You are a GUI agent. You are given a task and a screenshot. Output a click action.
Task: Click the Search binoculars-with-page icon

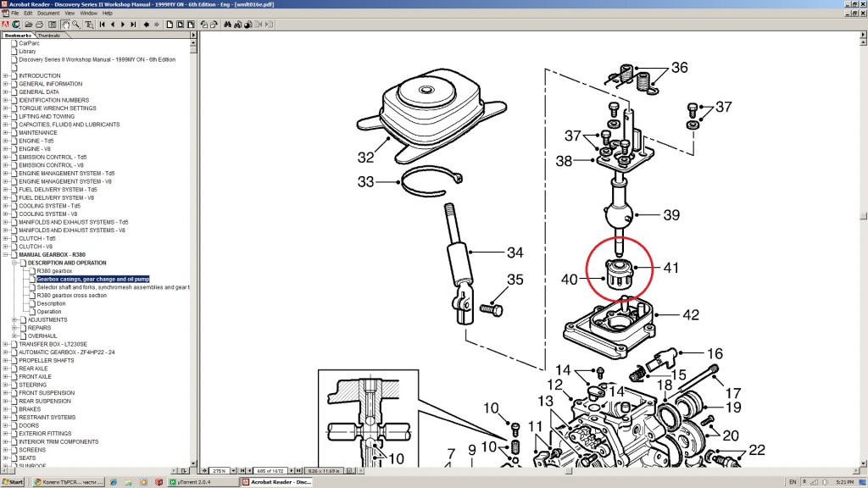237,25
